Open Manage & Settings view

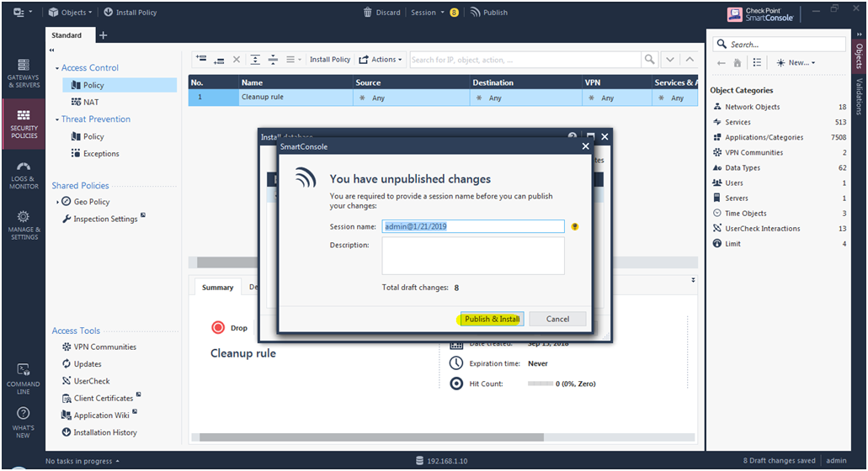tap(24, 225)
